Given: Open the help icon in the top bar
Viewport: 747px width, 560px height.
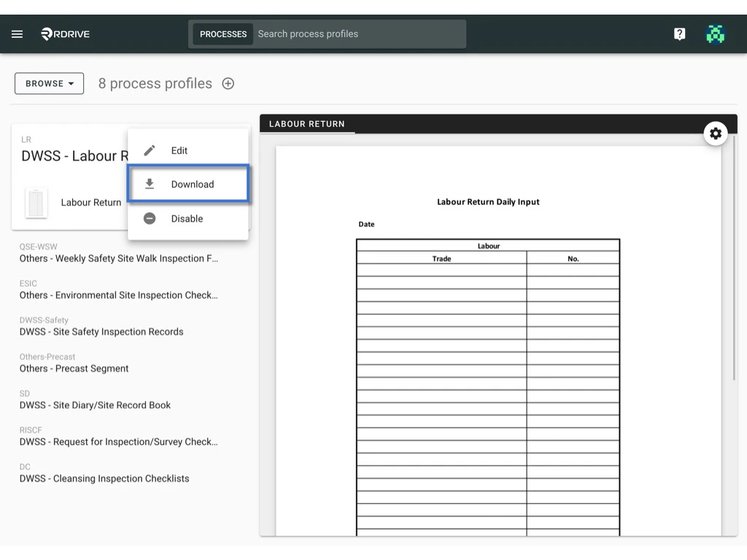Looking at the screenshot, I should pos(679,34).
